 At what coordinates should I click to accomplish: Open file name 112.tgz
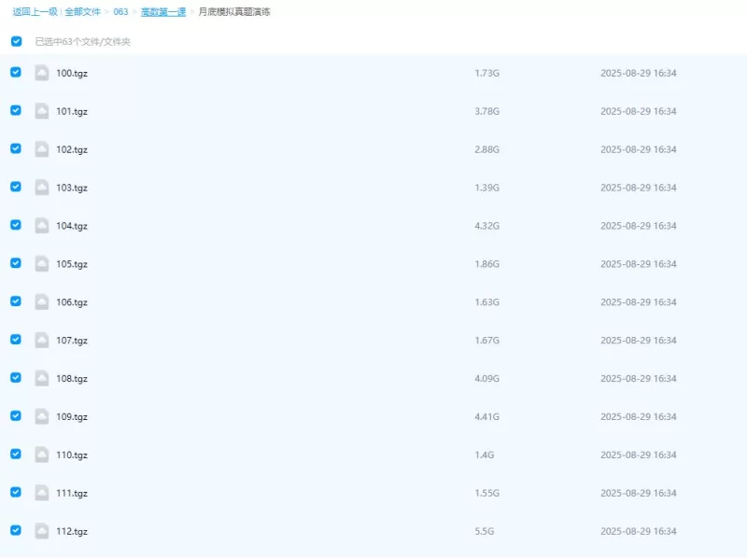click(x=72, y=531)
